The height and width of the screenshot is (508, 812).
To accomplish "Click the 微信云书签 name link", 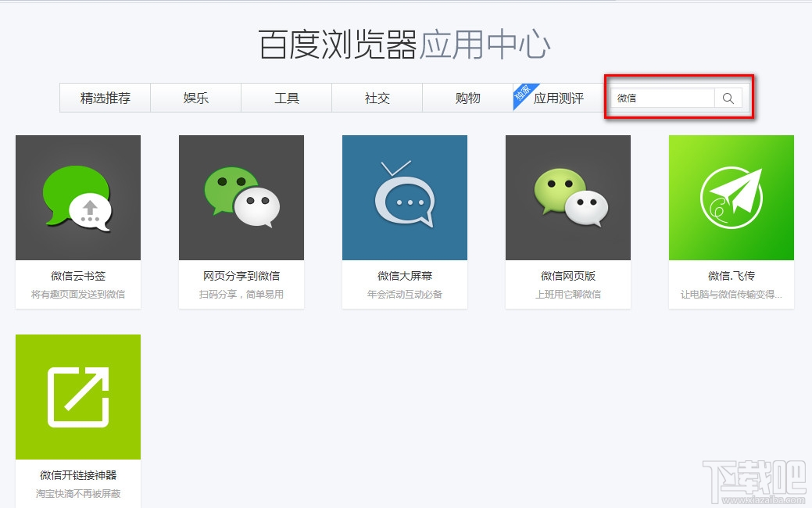I will tap(78, 277).
